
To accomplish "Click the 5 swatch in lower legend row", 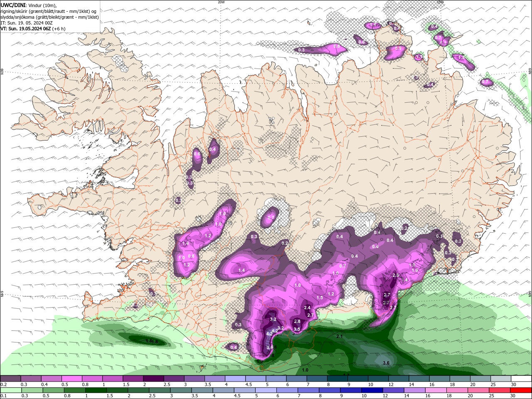I will point(266,390).
